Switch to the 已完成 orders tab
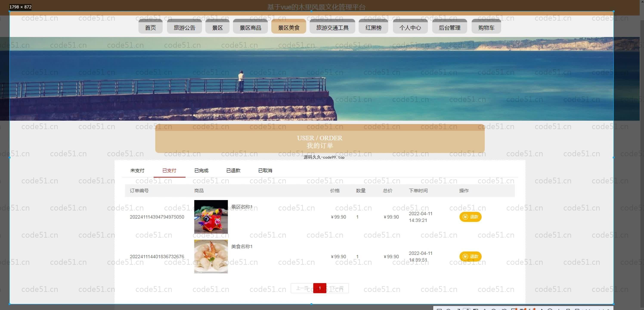Screen dimensions: 644x310 [201, 170]
